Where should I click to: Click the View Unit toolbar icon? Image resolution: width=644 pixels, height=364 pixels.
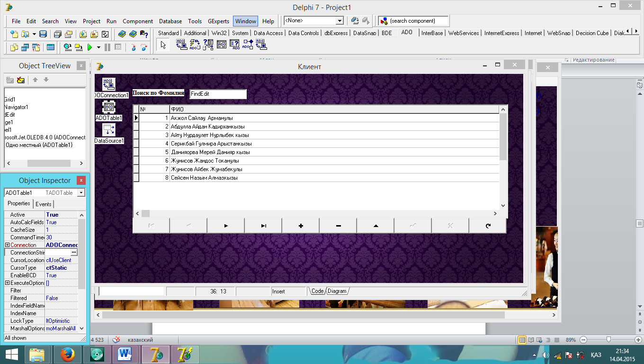(x=14, y=47)
